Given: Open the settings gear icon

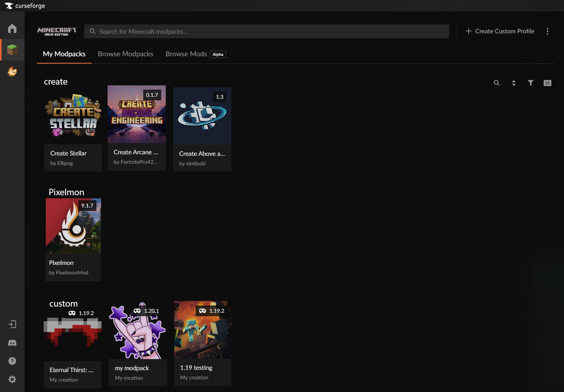Looking at the screenshot, I should 12,379.
